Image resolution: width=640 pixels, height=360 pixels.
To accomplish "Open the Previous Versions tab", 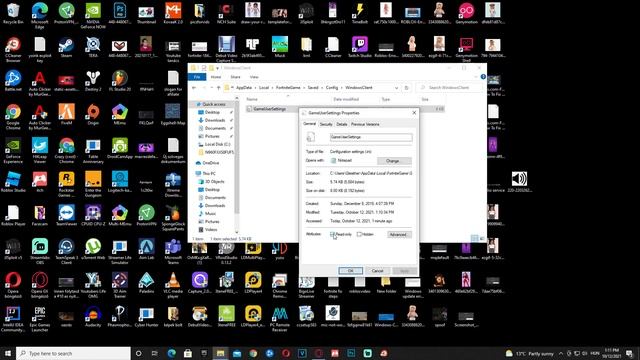I will tap(365, 124).
